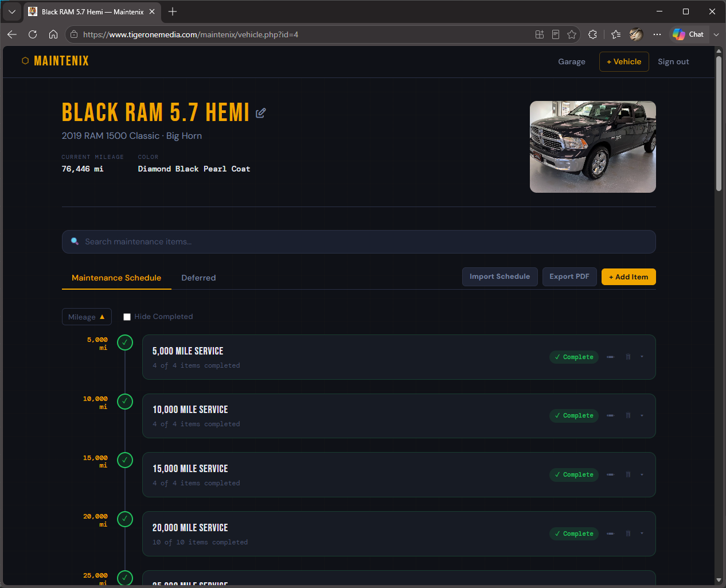The width and height of the screenshot is (726, 588).
Task: Add this page to favorites
Action: (572, 34)
